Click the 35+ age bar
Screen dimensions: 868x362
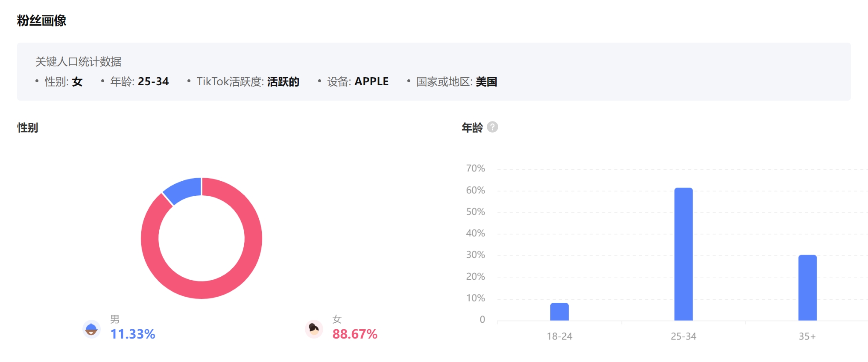coord(807,288)
